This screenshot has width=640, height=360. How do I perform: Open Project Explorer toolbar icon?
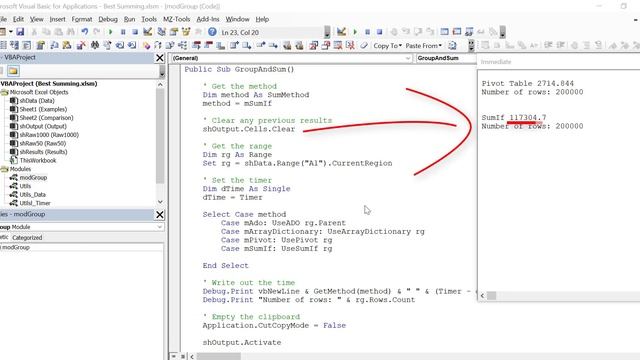(x=161, y=32)
